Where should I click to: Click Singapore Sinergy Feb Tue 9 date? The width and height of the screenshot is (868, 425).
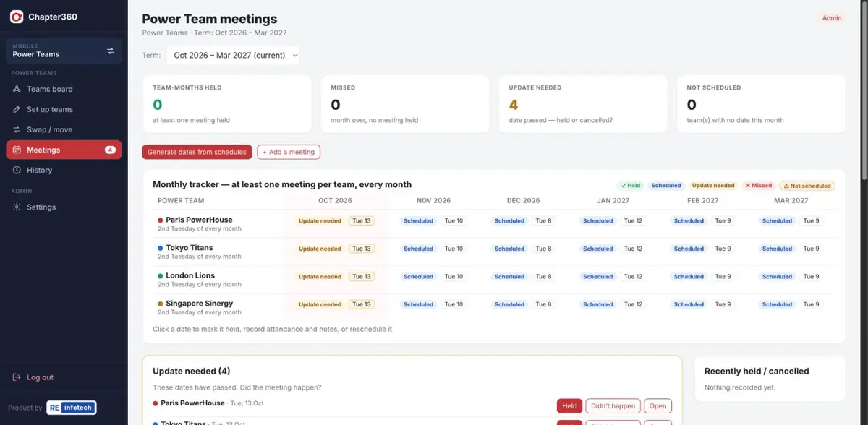click(x=723, y=304)
